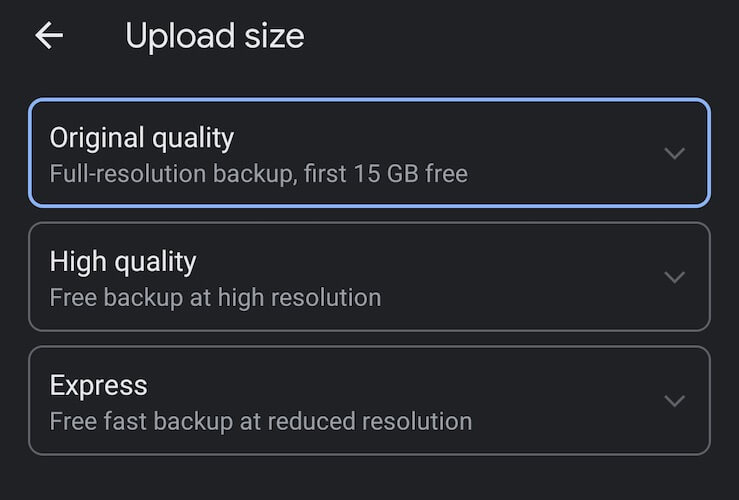739x500 pixels.
Task: Tap the "High quality" heading text
Action: point(123,262)
